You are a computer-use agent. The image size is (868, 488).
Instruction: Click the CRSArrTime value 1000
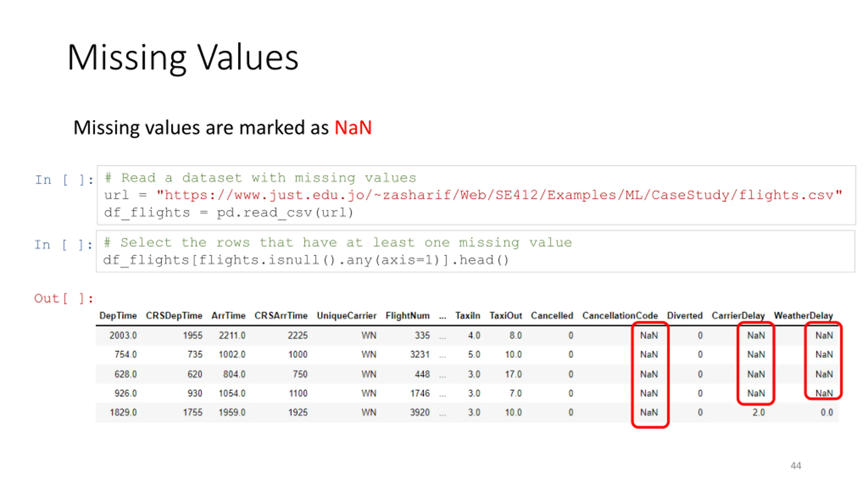click(298, 354)
